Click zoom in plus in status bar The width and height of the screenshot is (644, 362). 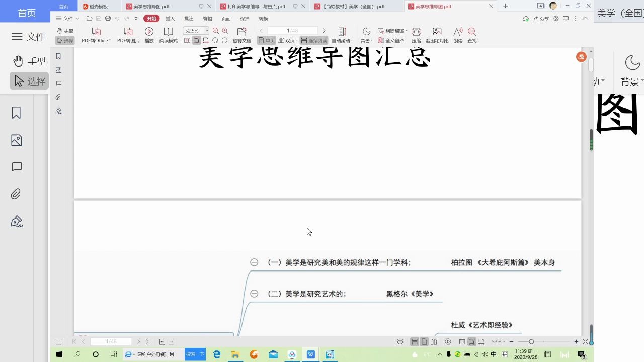tap(576, 341)
